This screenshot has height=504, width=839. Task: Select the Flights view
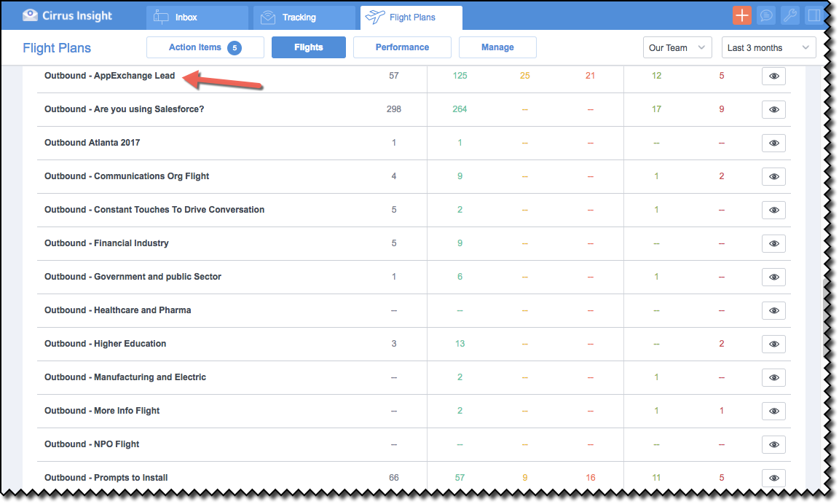(309, 47)
